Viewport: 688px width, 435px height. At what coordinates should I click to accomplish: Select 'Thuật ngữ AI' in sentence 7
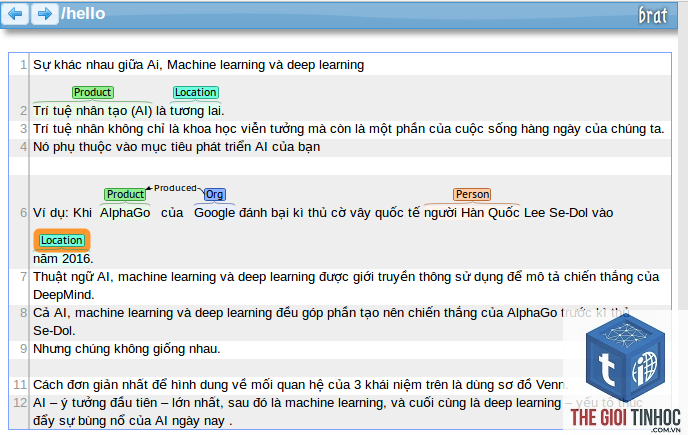pos(72,277)
